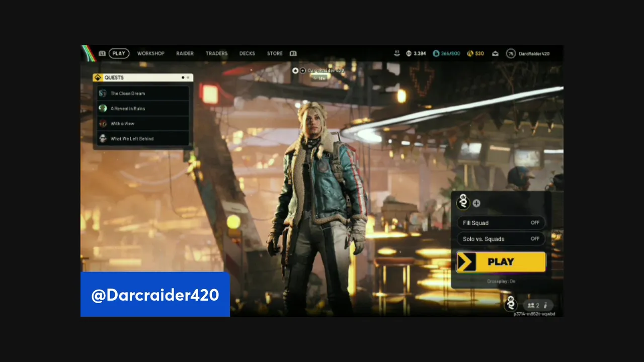Click the rainbow ARC logo in corner
This screenshot has height=362, width=644.
click(x=89, y=53)
